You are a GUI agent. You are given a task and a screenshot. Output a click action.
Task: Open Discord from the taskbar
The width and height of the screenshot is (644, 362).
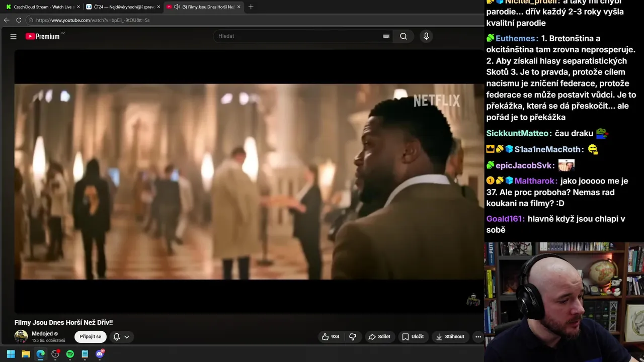(100, 354)
